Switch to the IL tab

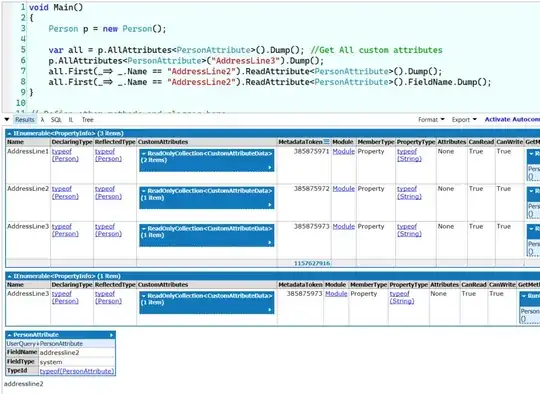coord(71,120)
